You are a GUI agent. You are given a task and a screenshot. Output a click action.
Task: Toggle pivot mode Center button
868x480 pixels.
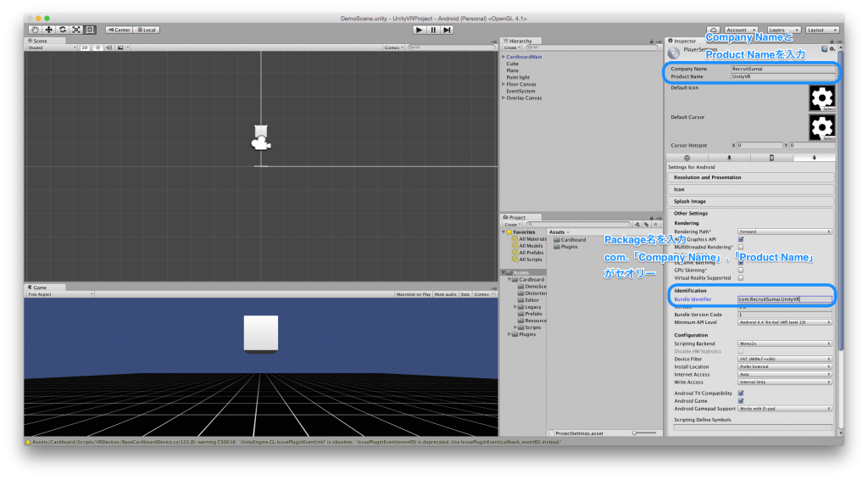point(119,30)
